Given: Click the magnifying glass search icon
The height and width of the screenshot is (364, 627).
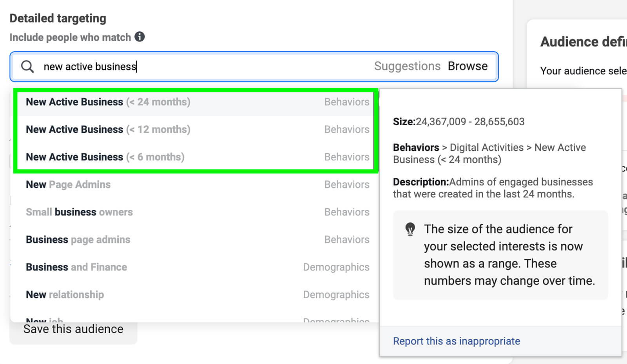Looking at the screenshot, I should (x=27, y=67).
